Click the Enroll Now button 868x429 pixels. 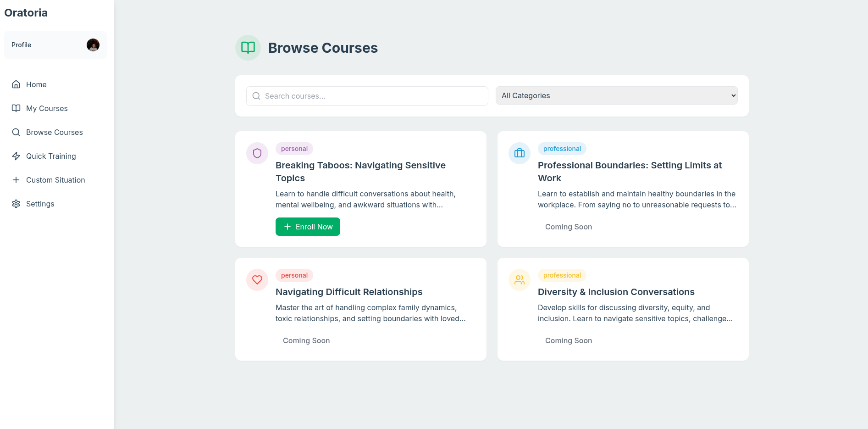[x=308, y=226]
